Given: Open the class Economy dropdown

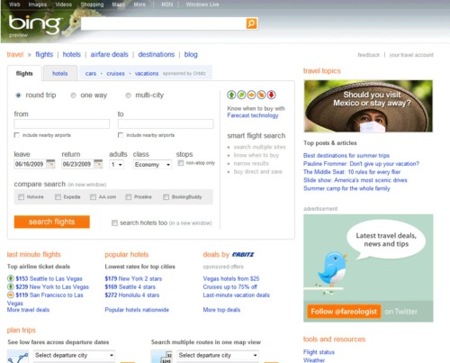Looking at the screenshot, I should pyautogui.click(x=152, y=165).
